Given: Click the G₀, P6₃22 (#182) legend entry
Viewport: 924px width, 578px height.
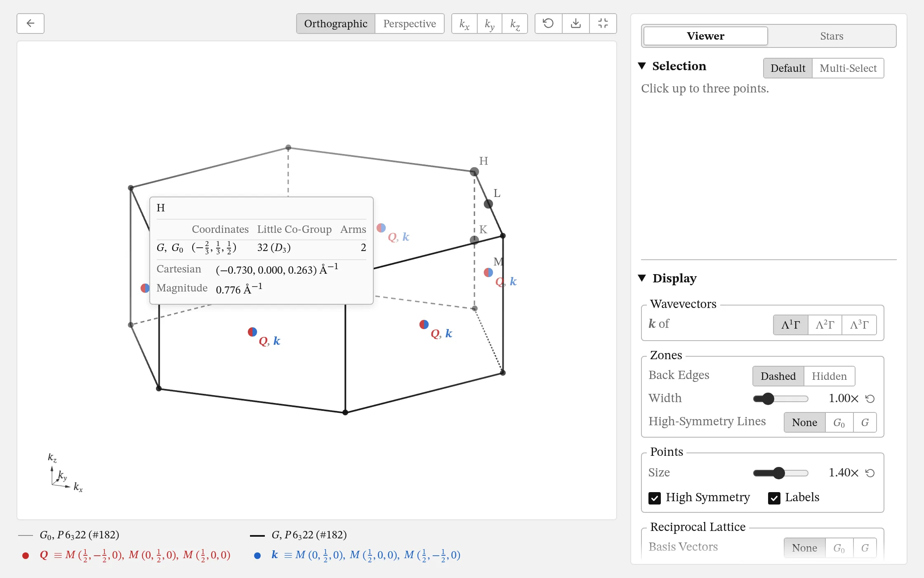Looking at the screenshot, I should tap(69, 535).
